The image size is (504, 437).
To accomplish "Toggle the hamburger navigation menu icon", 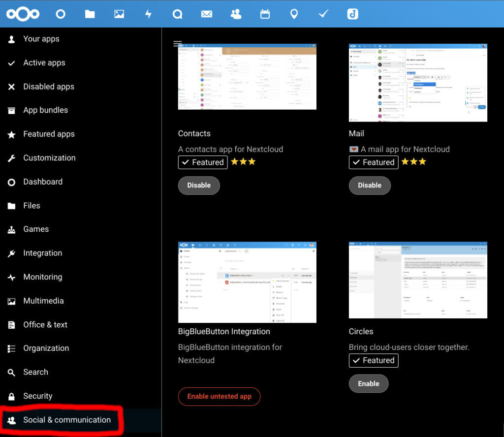I will pos(177,43).
